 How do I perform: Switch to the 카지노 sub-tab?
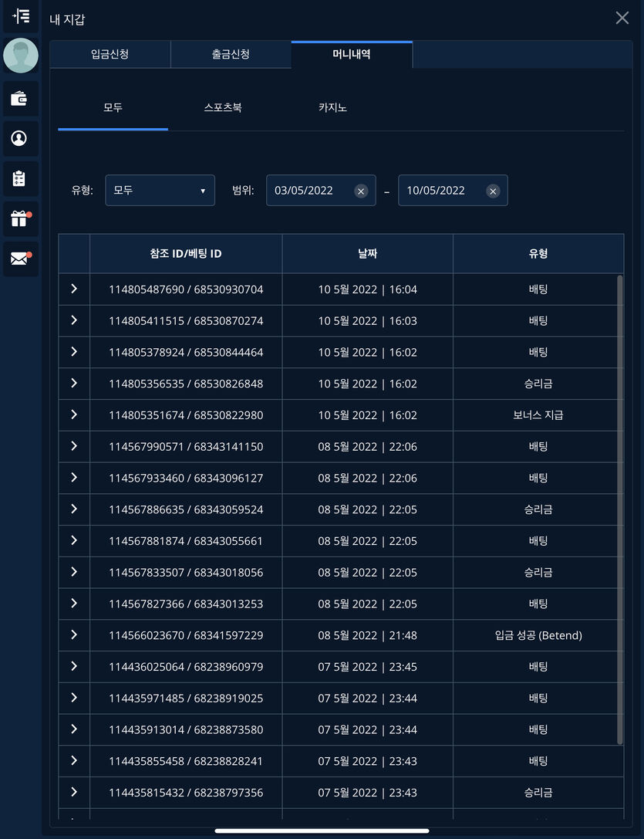click(x=332, y=107)
